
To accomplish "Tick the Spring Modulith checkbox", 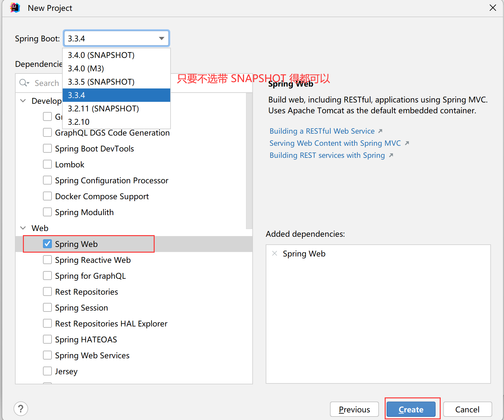I will (47, 212).
